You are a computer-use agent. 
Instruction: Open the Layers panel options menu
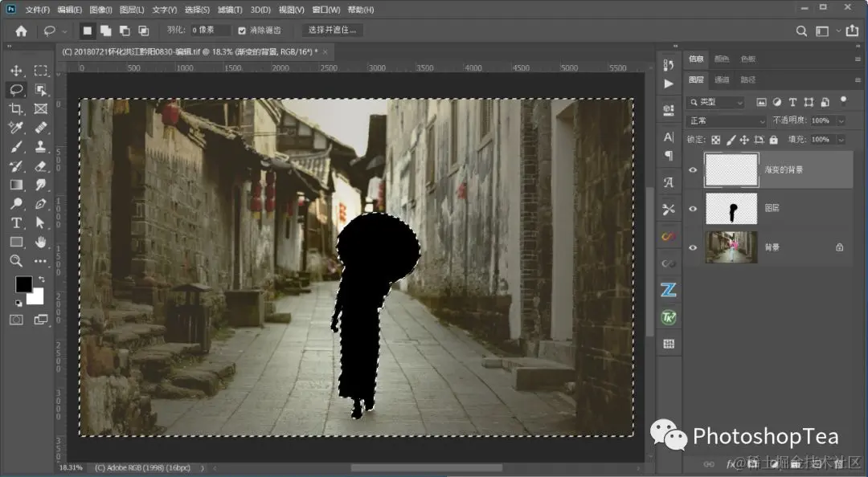coord(858,80)
